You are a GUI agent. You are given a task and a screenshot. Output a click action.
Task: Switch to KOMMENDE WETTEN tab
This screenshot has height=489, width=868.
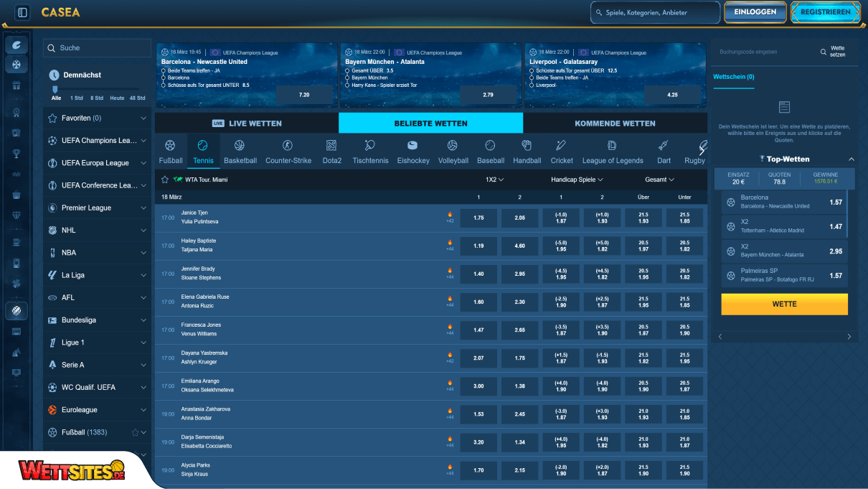[615, 123]
